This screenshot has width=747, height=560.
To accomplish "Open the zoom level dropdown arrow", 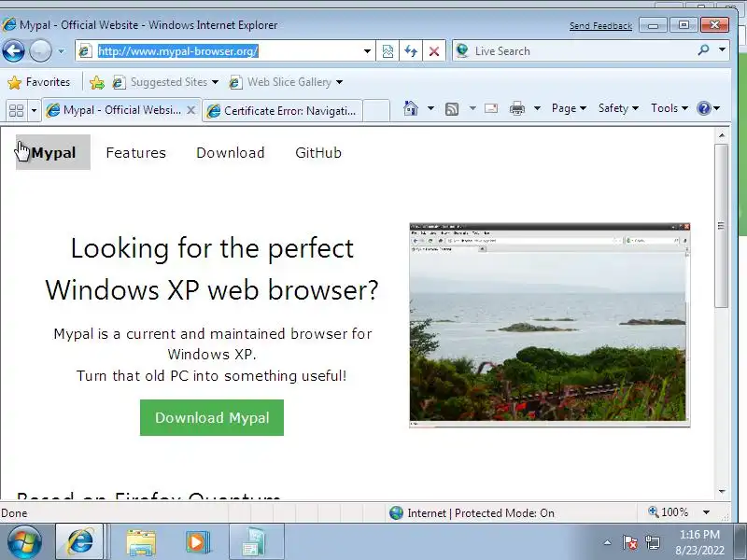I will (707, 512).
